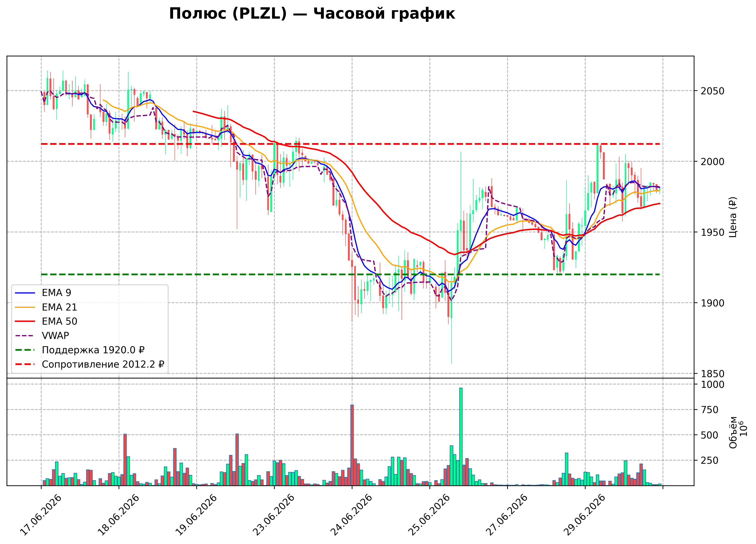This screenshot has height=544, width=756.
Task: Click the 1900 price axis tick
Action: (712, 303)
